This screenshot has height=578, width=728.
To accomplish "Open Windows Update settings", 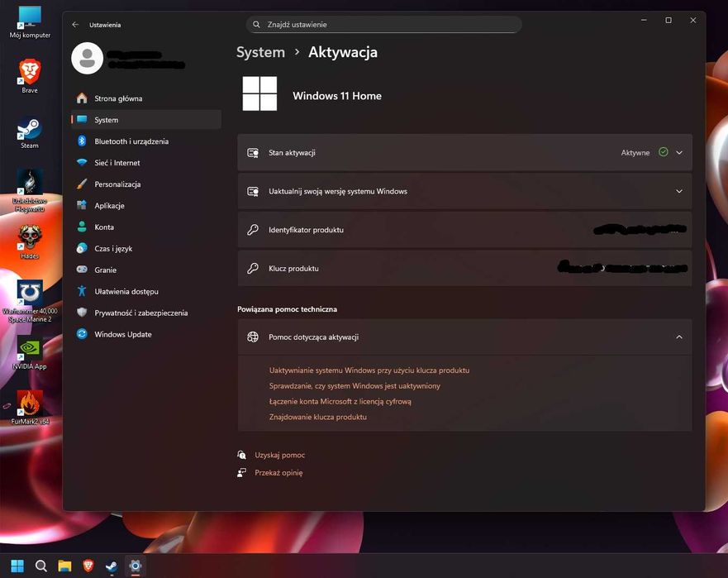I will tap(145, 334).
